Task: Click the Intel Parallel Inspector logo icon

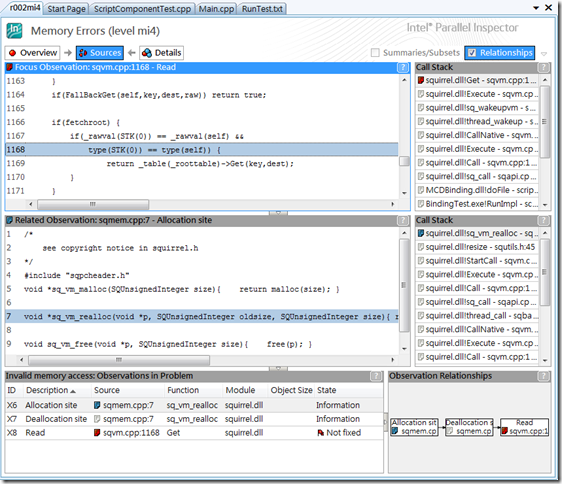Action: 14,31
